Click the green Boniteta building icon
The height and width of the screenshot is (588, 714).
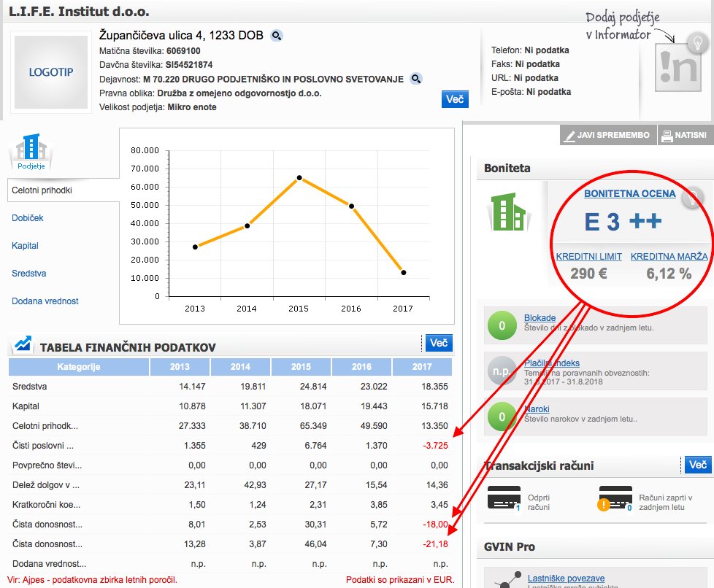click(x=508, y=212)
